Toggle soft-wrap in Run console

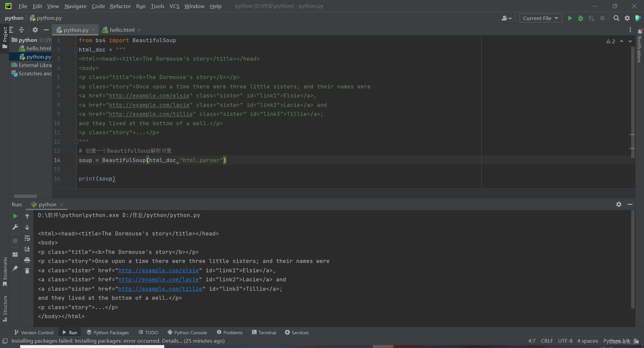click(27, 238)
